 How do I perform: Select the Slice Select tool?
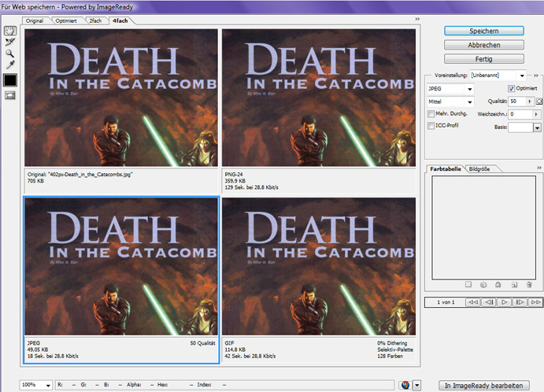click(x=10, y=43)
